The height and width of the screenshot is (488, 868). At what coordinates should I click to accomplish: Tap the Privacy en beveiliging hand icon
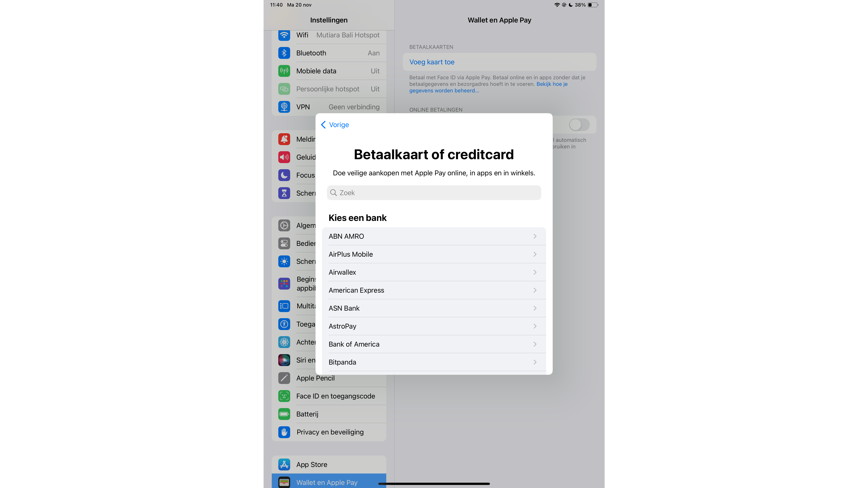(x=284, y=432)
